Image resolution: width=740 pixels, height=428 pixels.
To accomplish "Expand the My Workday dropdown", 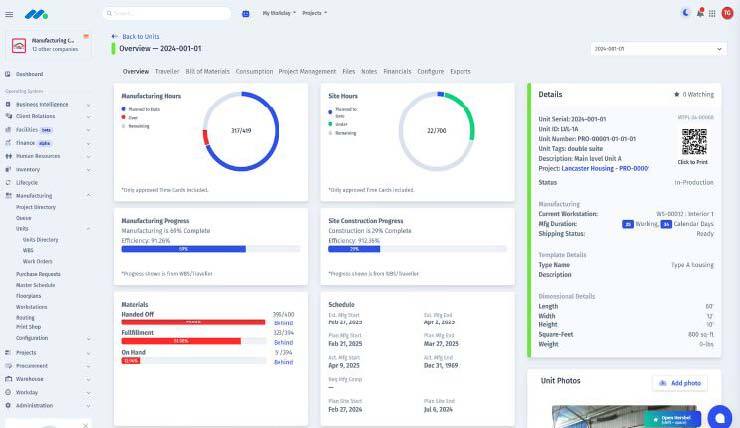I will [x=279, y=13].
